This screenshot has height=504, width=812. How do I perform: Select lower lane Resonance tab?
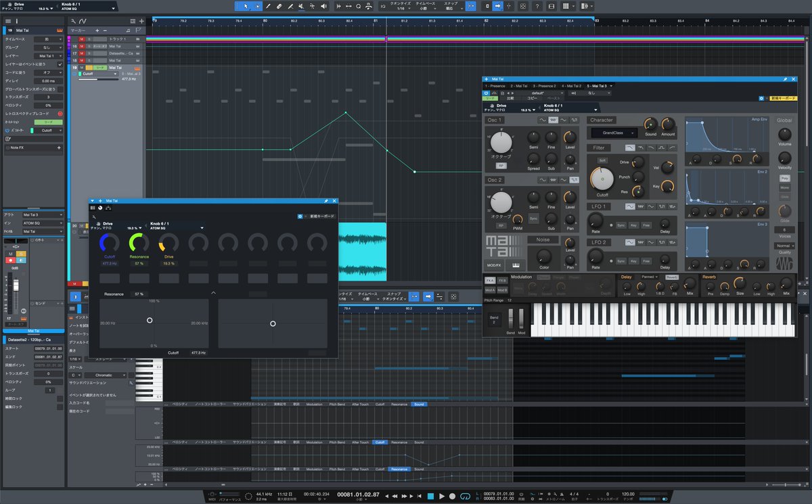tap(399, 469)
